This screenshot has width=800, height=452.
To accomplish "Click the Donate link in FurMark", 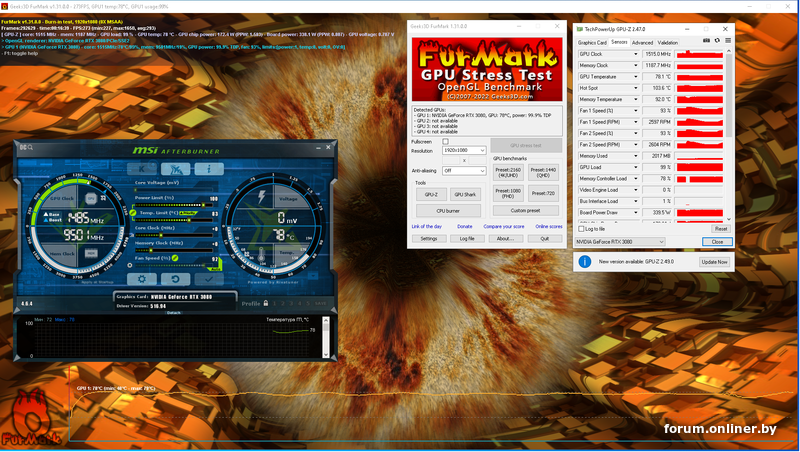I will pos(464,227).
